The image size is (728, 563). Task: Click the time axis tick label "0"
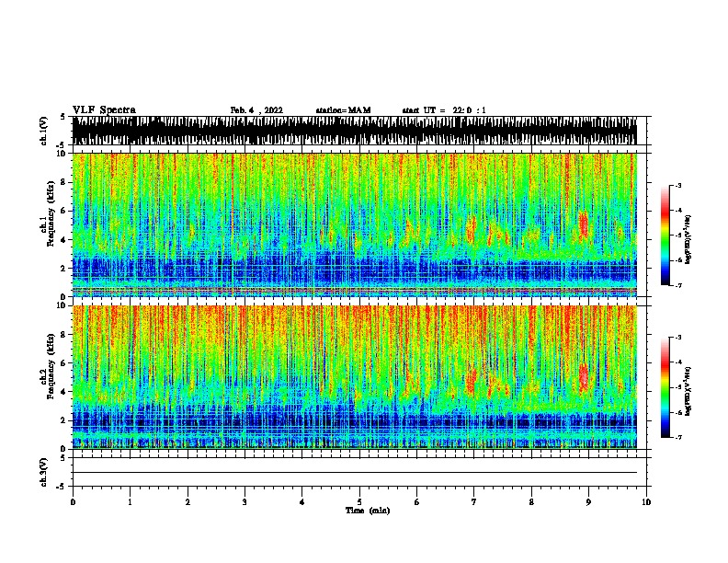pos(73,502)
